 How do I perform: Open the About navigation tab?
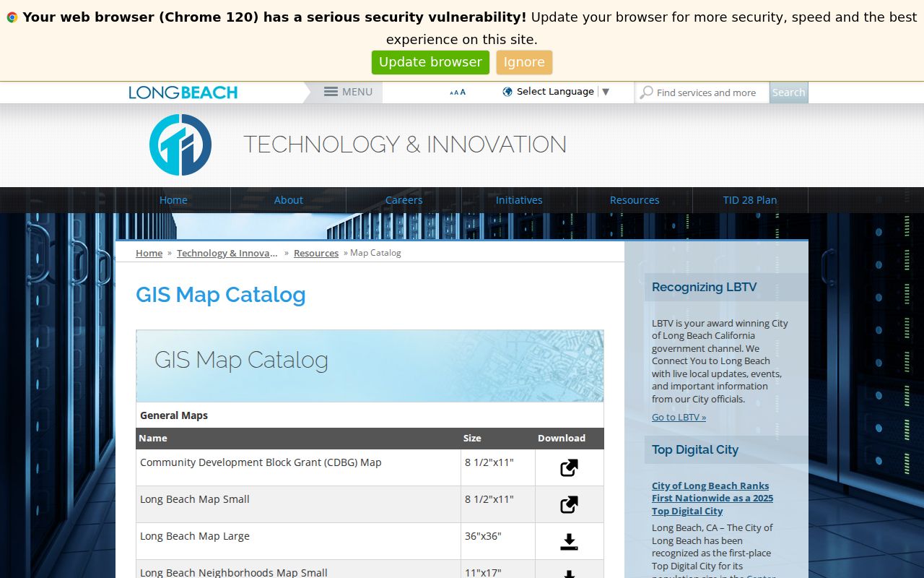[x=289, y=200]
